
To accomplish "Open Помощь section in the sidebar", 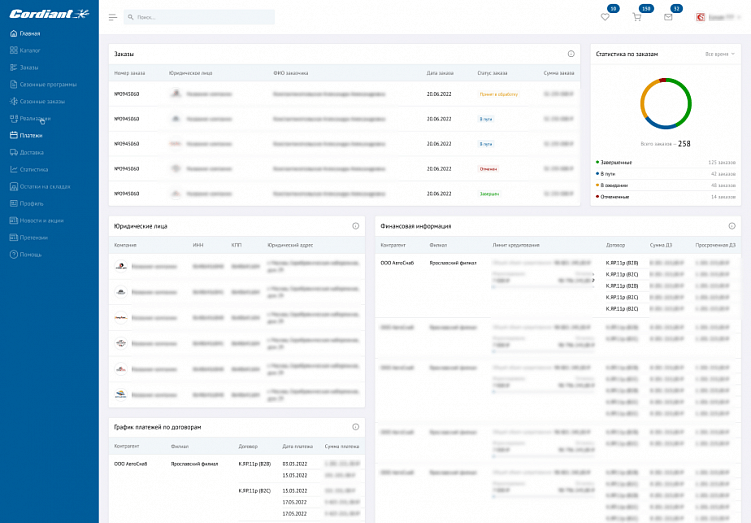I will (31, 254).
